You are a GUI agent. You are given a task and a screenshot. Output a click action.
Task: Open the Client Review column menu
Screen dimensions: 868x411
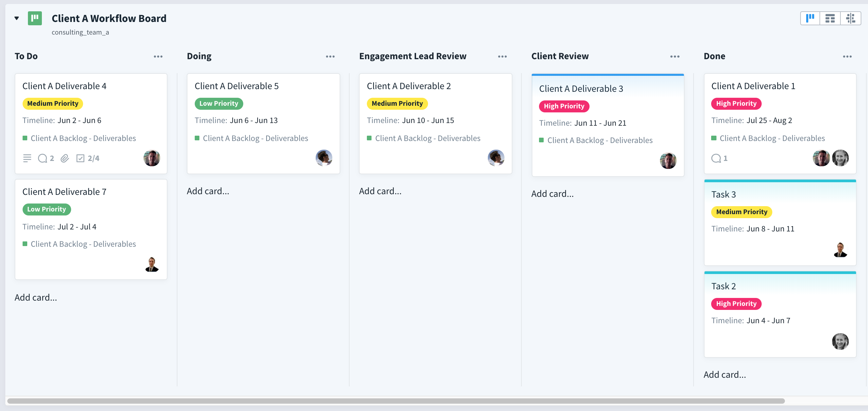pos(674,56)
